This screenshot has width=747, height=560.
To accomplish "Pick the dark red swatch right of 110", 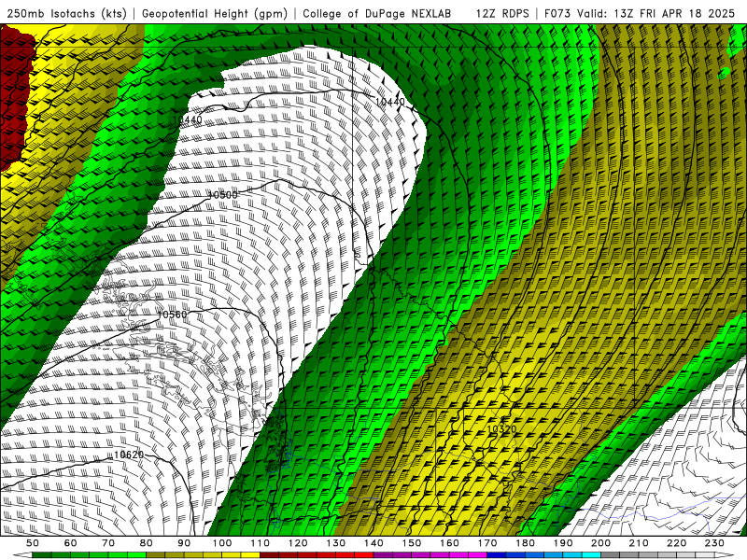I will coord(269,555).
